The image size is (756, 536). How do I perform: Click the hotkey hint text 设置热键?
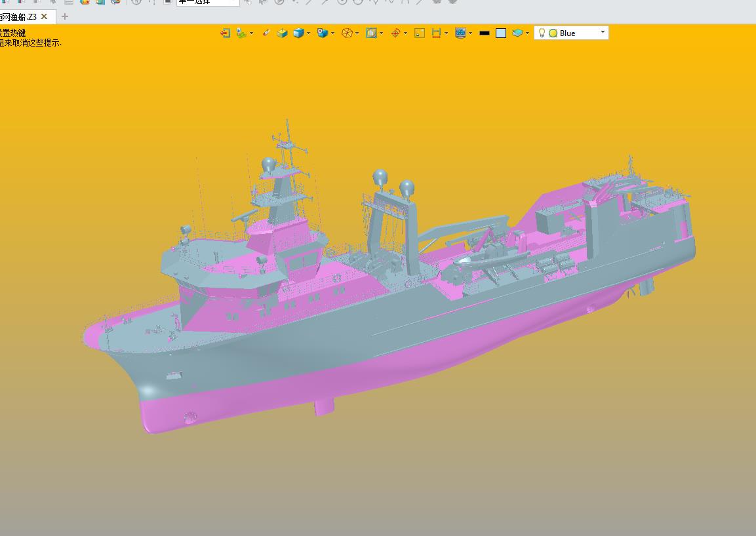click(x=12, y=33)
